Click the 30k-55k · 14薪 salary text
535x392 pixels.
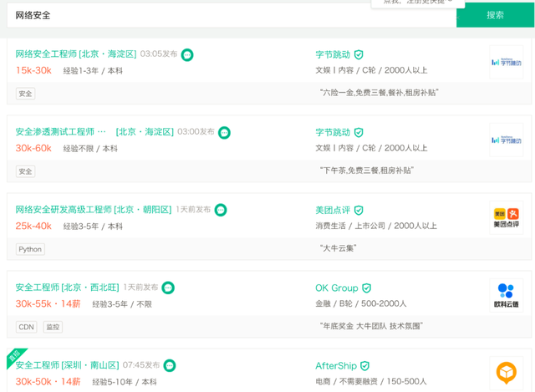coord(48,304)
